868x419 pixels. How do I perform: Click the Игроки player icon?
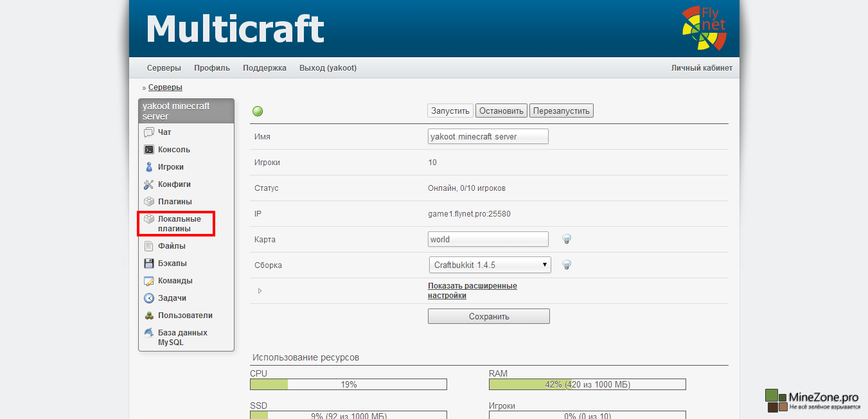click(149, 167)
